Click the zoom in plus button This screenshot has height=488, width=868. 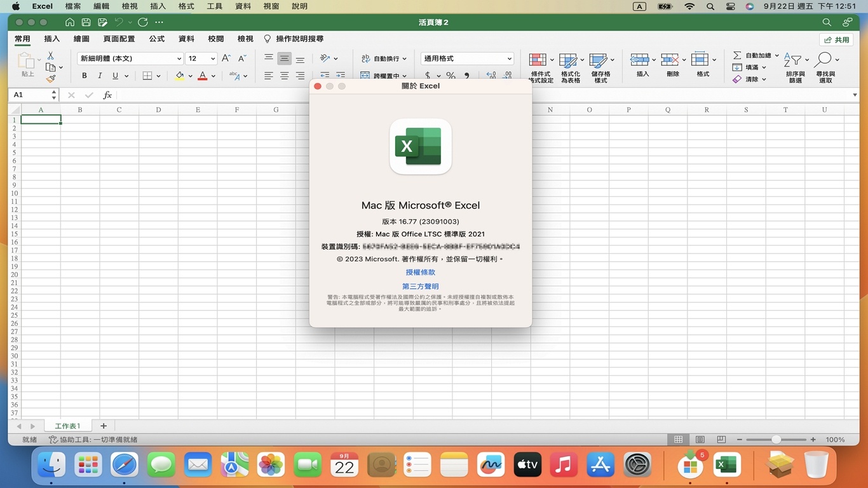pos(813,440)
